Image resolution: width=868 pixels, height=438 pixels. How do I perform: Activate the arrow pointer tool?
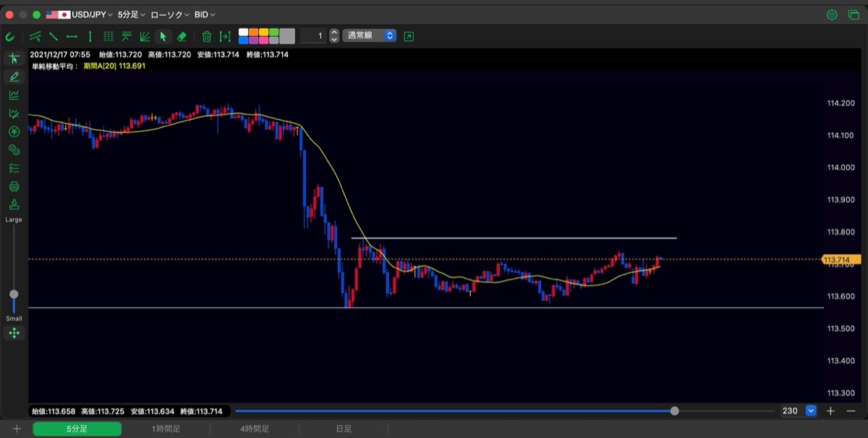click(163, 36)
